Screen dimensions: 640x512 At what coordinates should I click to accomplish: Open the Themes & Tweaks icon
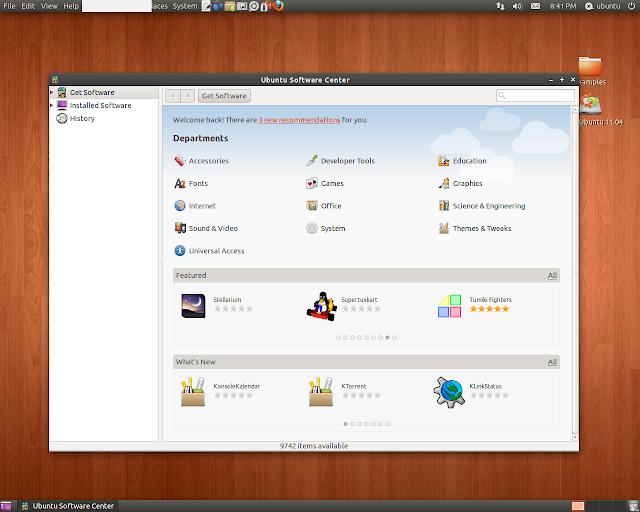(444, 228)
